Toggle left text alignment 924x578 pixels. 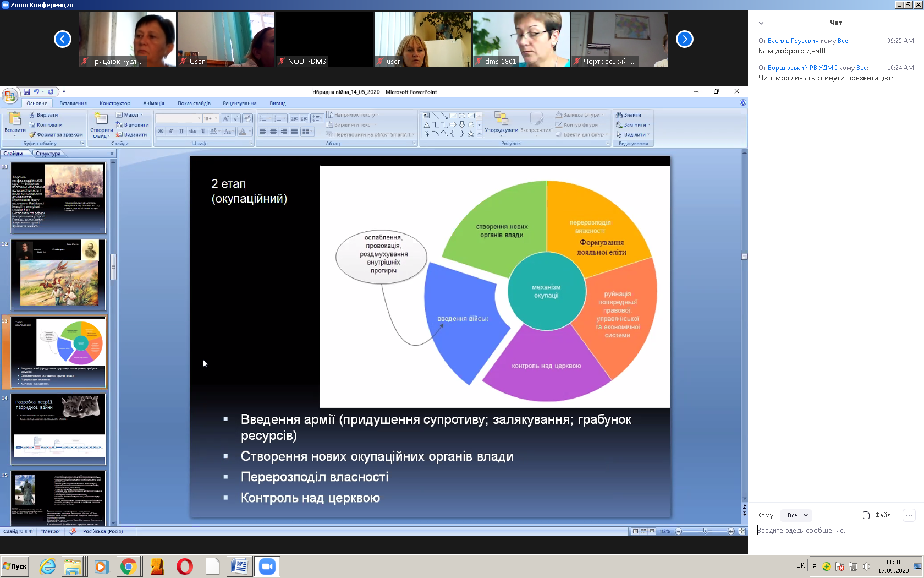[263, 132]
